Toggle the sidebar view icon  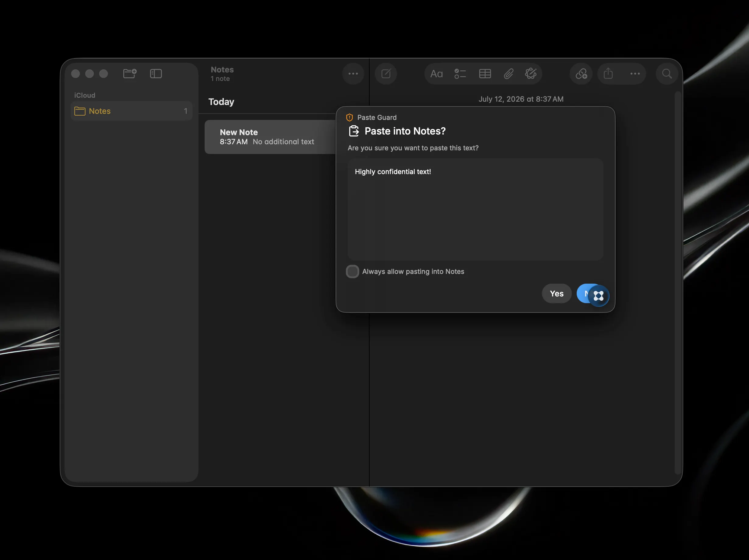(156, 73)
